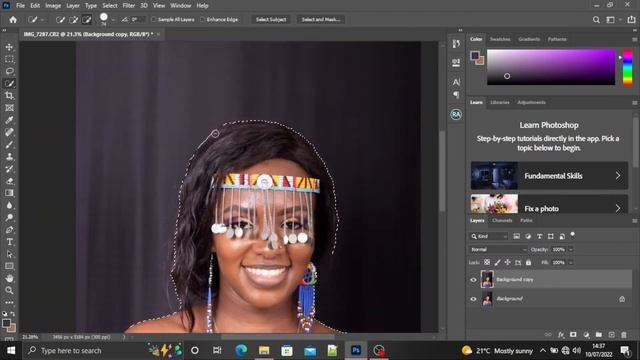Select the Move tool

[x=9, y=47]
